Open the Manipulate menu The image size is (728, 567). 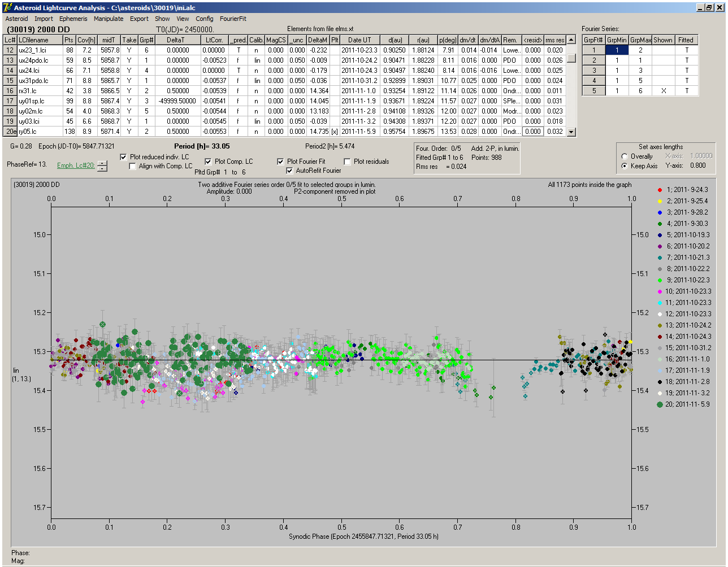[109, 19]
